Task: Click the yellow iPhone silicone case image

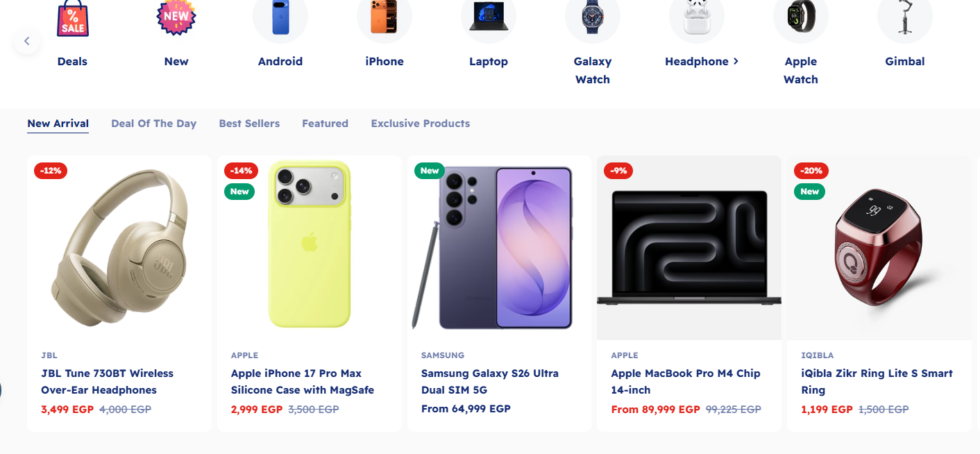Action: pos(310,244)
